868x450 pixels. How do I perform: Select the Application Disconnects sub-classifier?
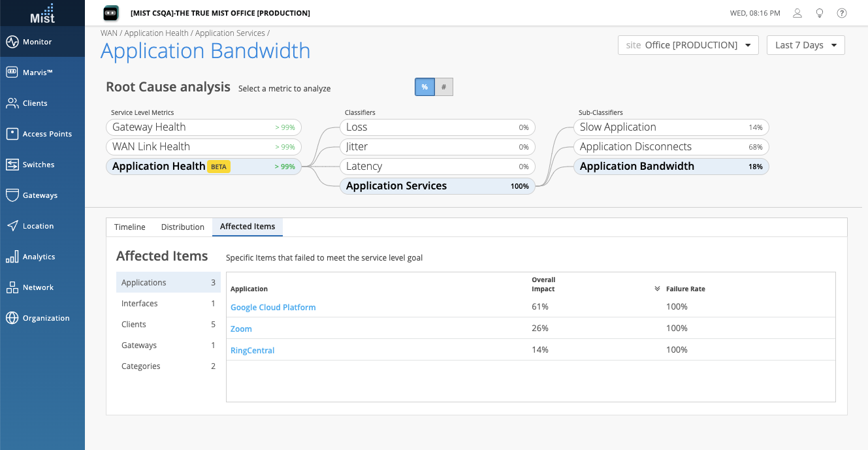pos(671,147)
